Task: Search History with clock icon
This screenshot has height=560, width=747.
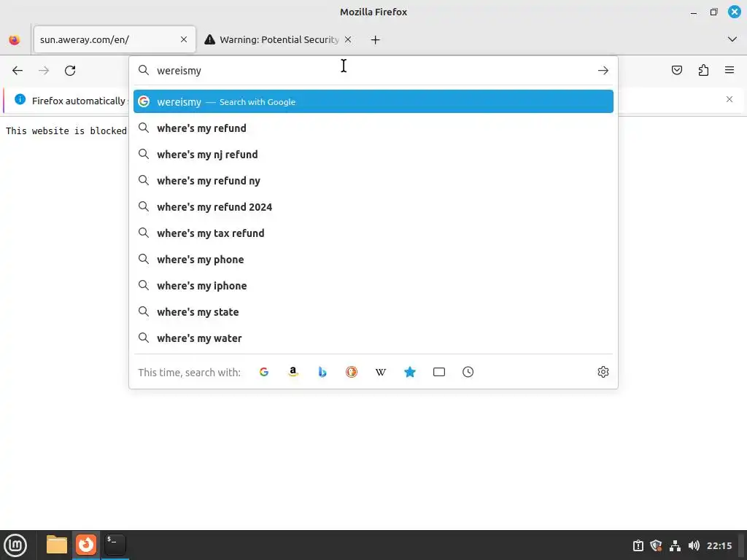Action: [x=468, y=372]
